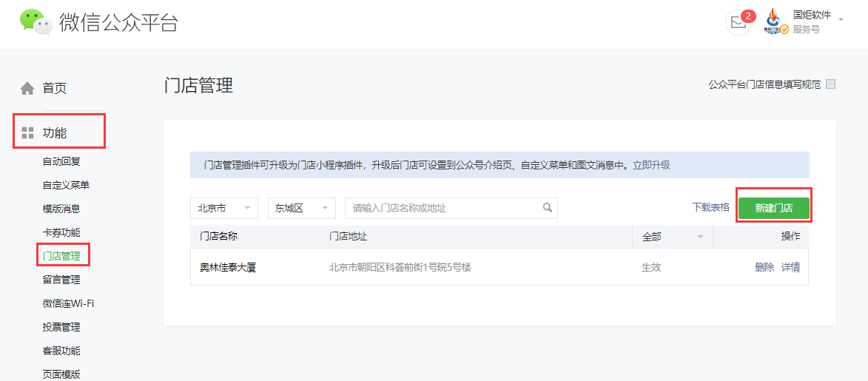Click the 微信公众平台 title text
Image resolution: width=868 pixels, height=381 pixels.
coord(119,22)
